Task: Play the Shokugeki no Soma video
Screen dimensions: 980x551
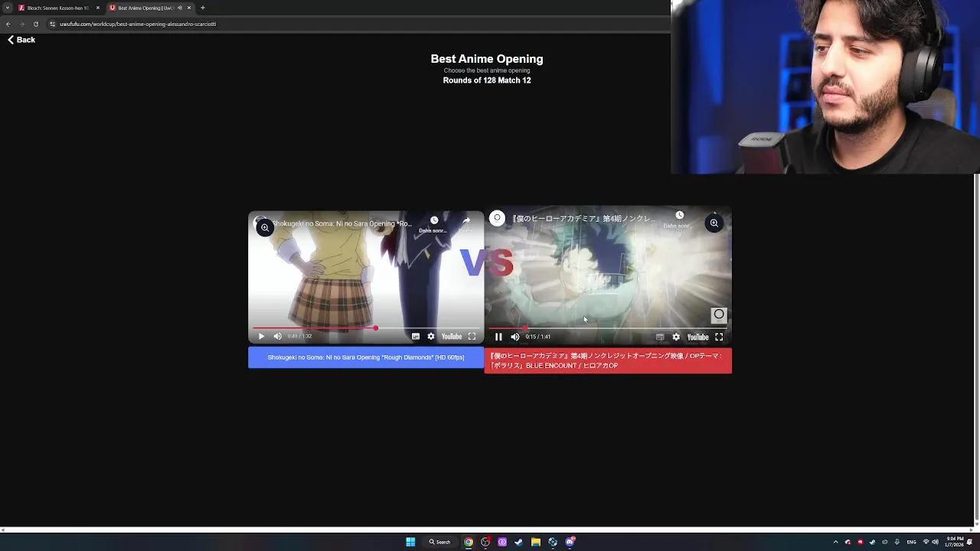Action: click(261, 336)
